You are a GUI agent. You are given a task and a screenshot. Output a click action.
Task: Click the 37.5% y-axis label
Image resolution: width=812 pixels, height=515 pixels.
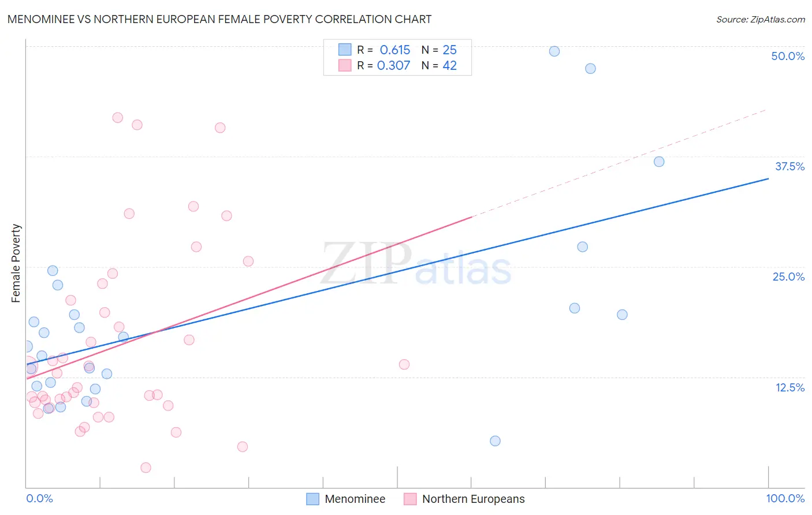789,166
